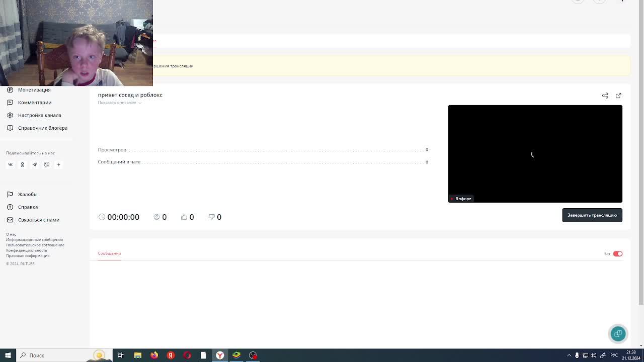
Task: Click the Настройка канала gear icon
Action: point(10,115)
